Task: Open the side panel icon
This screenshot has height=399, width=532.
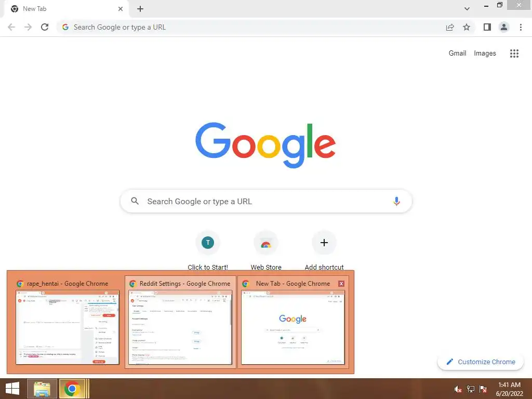Action: [x=487, y=27]
